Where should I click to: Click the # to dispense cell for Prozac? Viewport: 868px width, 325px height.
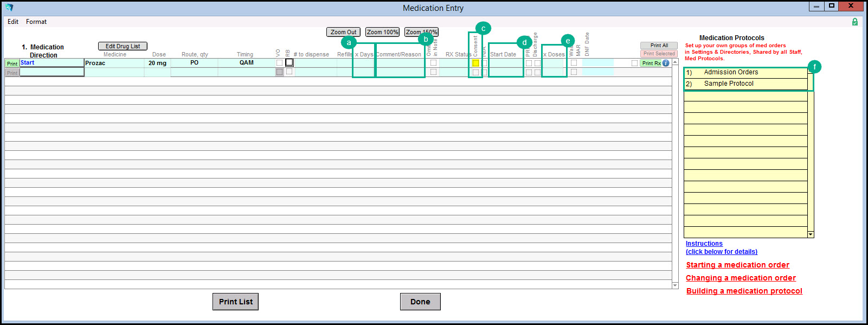click(x=316, y=63)
